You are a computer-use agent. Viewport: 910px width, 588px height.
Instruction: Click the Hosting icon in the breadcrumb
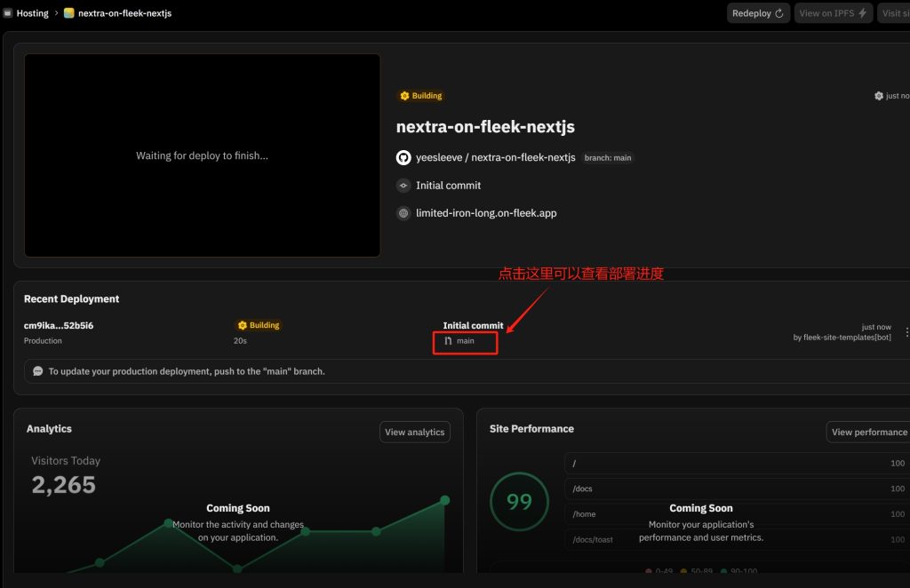point(7,12)
